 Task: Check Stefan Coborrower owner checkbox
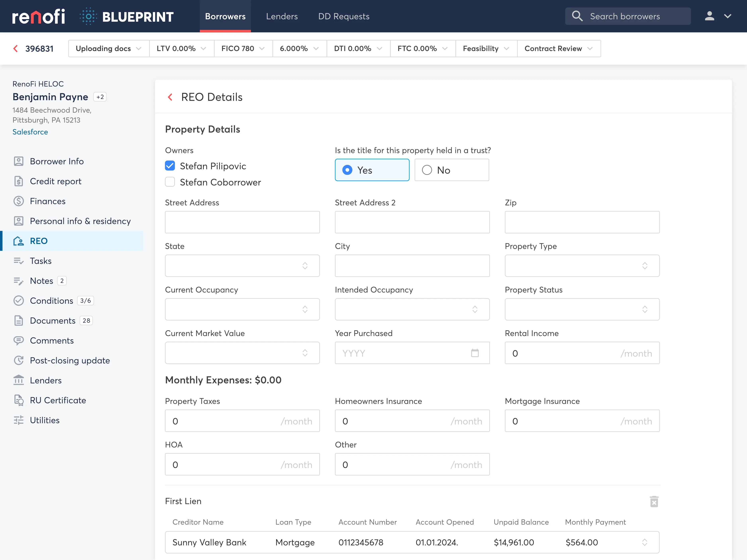click(170, 182)
